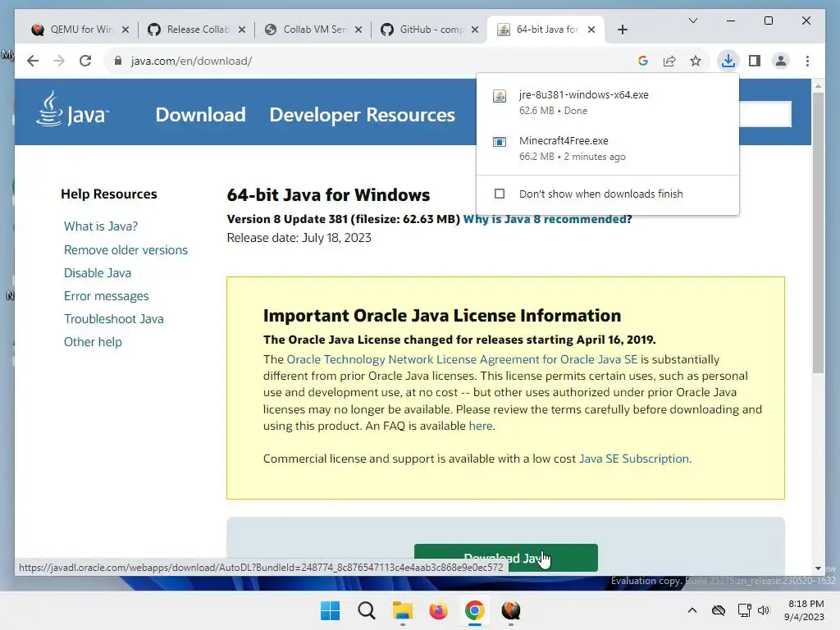Viewport: 840px width, 630px height.
Task: Bookmark this page with the star icon
Action: click(x=696, y=61)
